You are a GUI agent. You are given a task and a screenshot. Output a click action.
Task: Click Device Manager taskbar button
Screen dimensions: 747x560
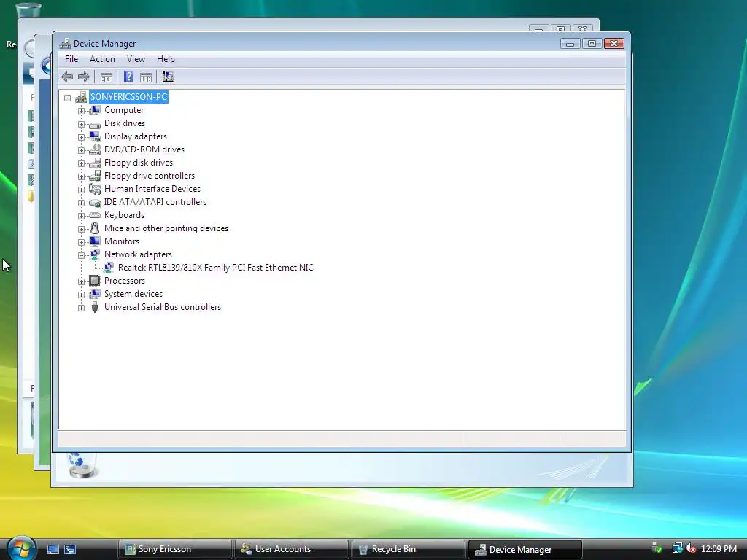[525, 549]
